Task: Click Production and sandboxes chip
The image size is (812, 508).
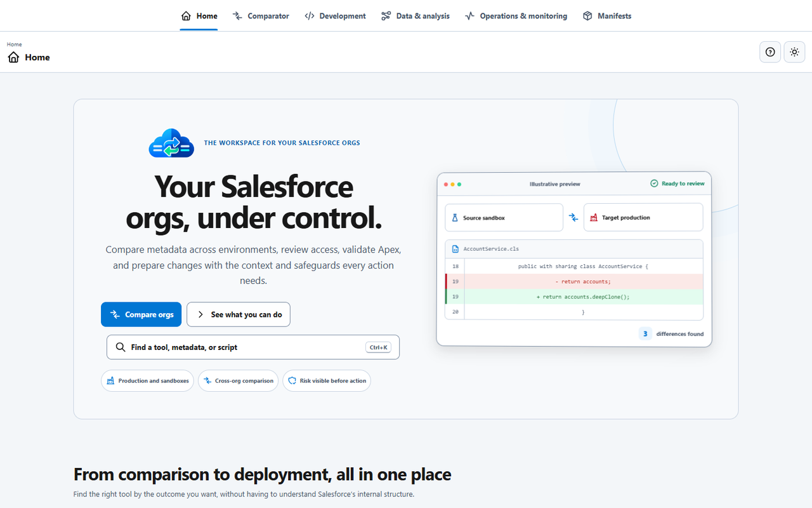Action: 147,381
